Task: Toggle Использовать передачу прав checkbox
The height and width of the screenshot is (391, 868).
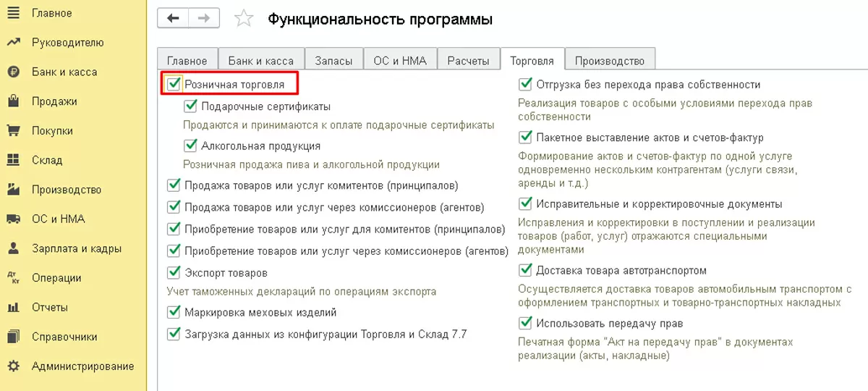Action: (526, 323)
